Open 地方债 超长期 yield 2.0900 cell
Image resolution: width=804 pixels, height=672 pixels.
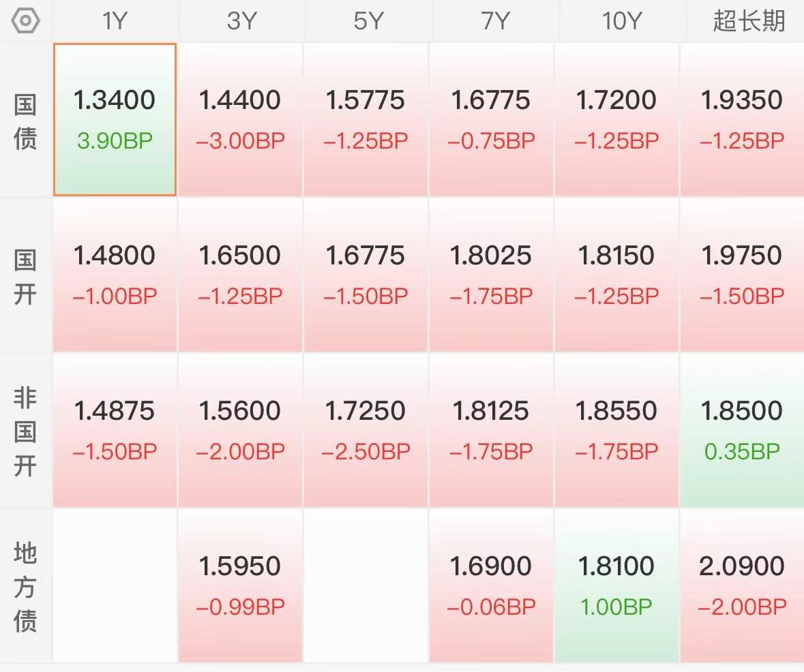[x=742, y=586]
